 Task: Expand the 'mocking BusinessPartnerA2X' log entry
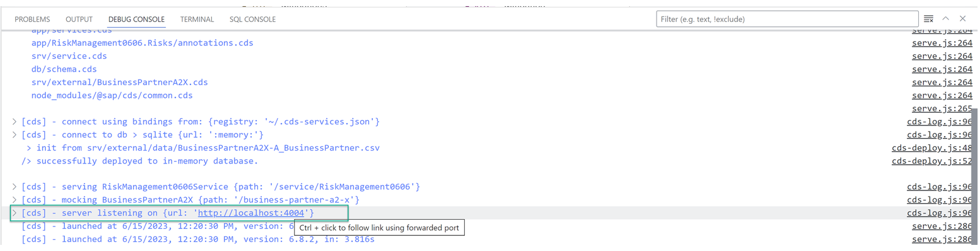(x=14, y=200)
